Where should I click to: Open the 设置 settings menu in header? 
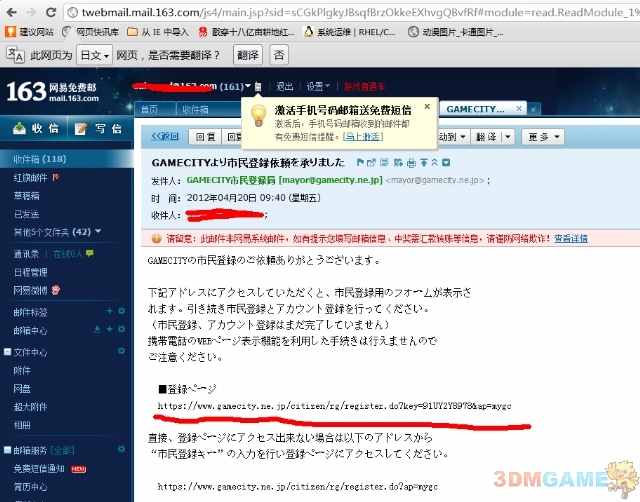click(x=318, y=86)
